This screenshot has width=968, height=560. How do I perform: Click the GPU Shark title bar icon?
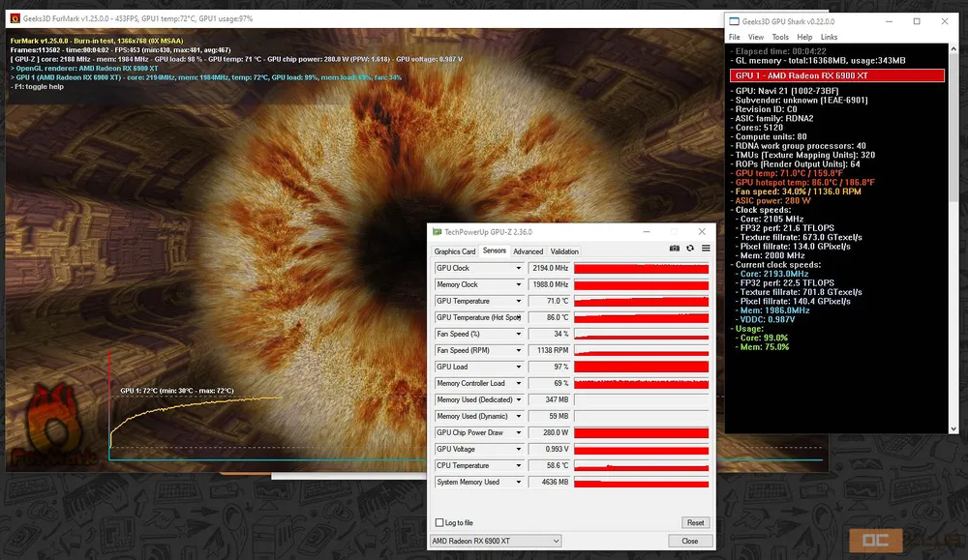coord(736,21)
